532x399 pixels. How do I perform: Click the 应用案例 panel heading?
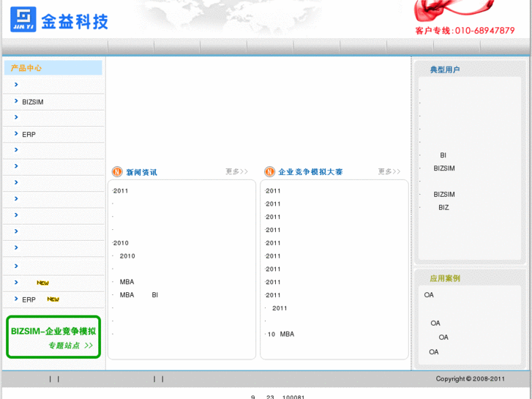coord(445,278)
